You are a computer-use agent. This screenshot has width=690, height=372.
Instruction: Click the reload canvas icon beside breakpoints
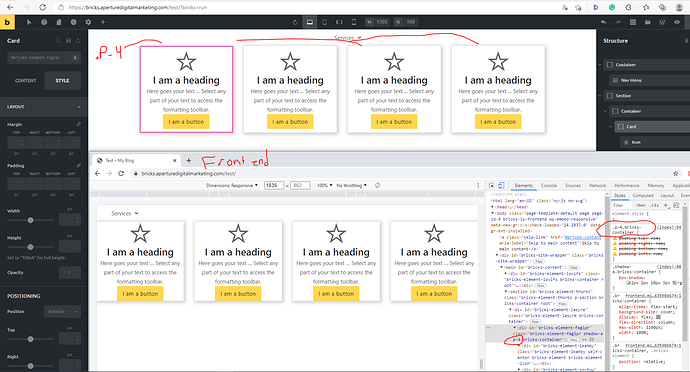pyautogui.click(x=295, y=22)
